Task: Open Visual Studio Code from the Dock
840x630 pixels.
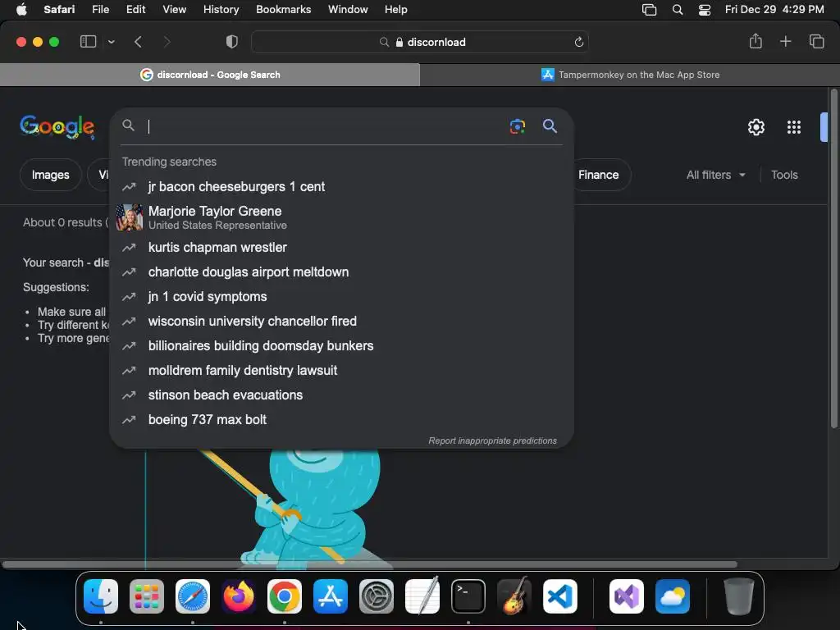Action: 560,596
